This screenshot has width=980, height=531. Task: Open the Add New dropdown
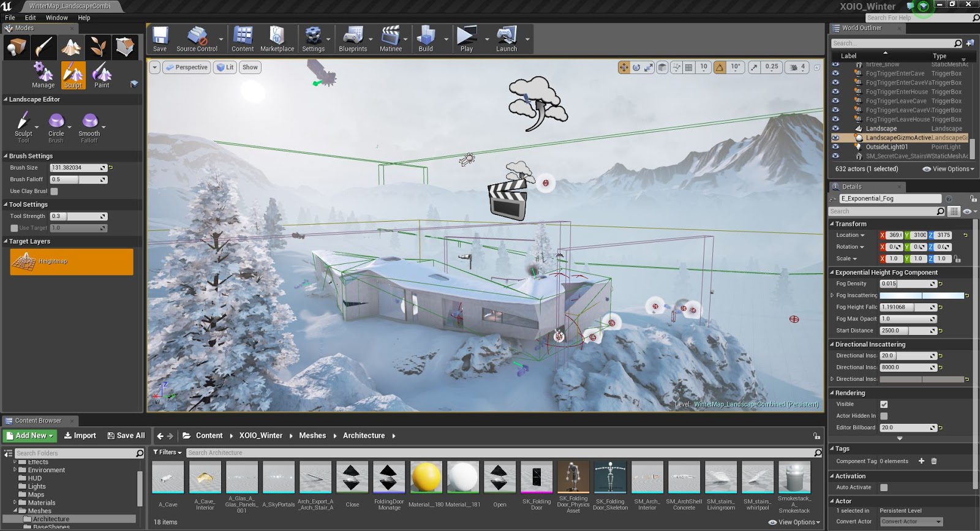click(x=30, y=435)
